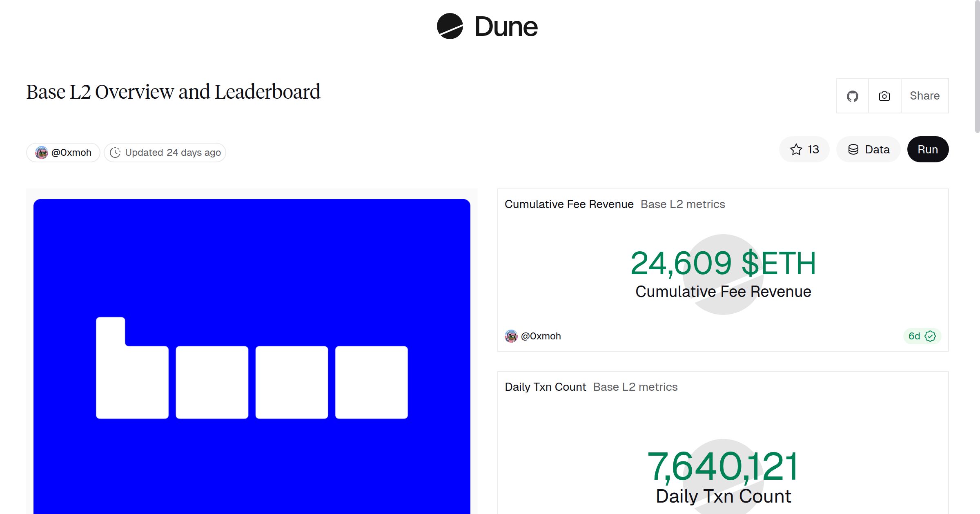Viewport: 980px width, 514px height.
Task: Click the Cumulative Fee Revenue widget title
Action: (569, 204)
